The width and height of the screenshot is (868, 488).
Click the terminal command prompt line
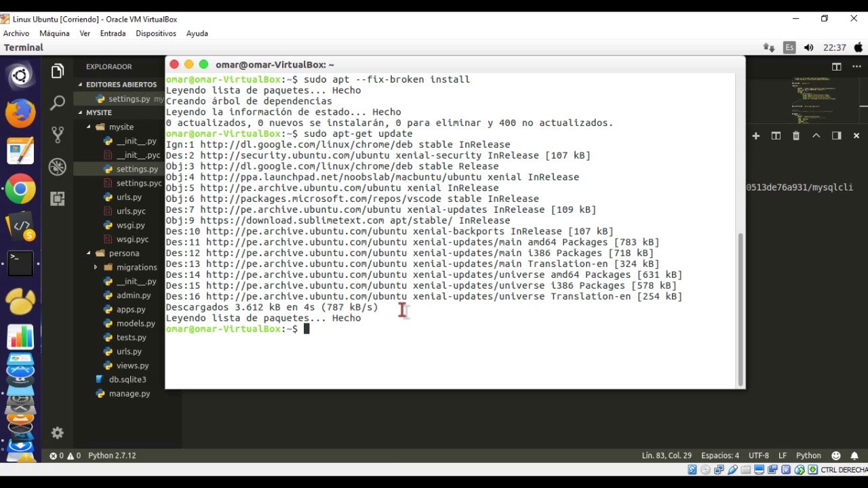pos(237,329)
